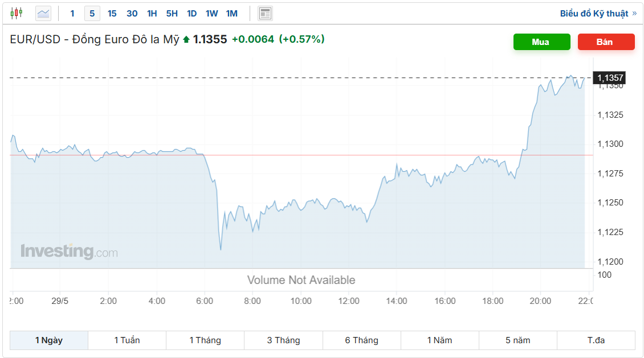Click the green up arrow beside price
This screenshot has width=644, height=358.
(x=186, y=39)
